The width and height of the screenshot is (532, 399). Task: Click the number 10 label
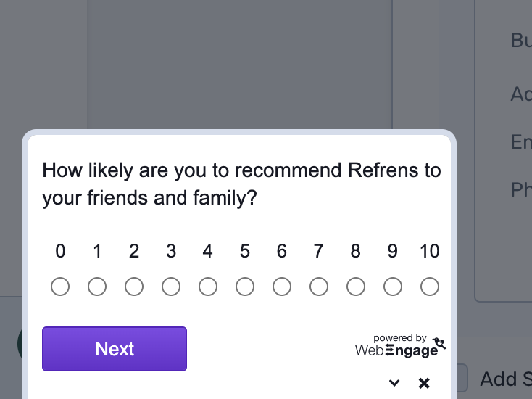(430, 251)
